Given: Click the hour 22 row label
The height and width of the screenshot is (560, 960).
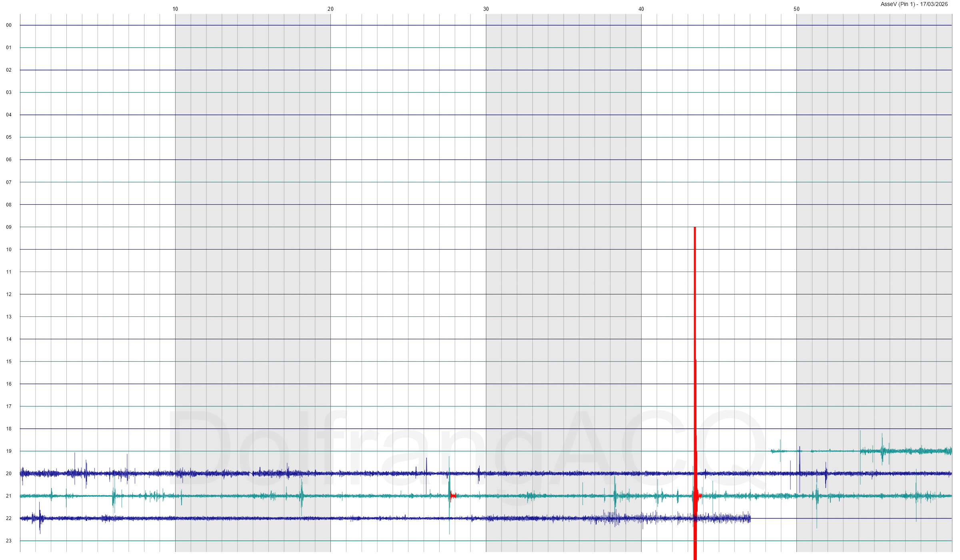Looking at the screenshot, I should point(9,518).
